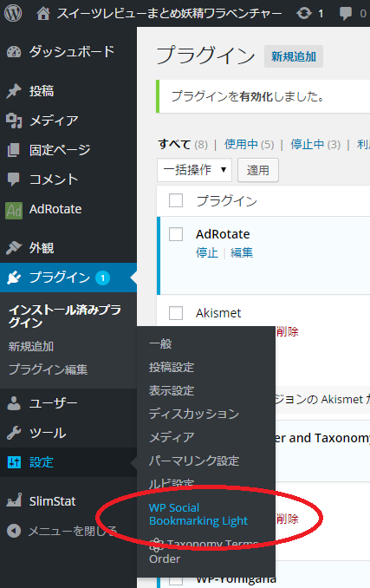Tick the AdRotate plugin checkbox
The image size is (370, 588).
(x=176, y=234)
